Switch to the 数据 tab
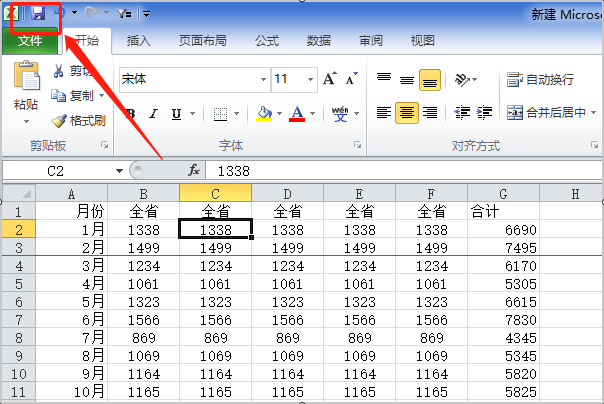Image resolution: width=604 pixels, height=404 pixels. pos(319,40)
